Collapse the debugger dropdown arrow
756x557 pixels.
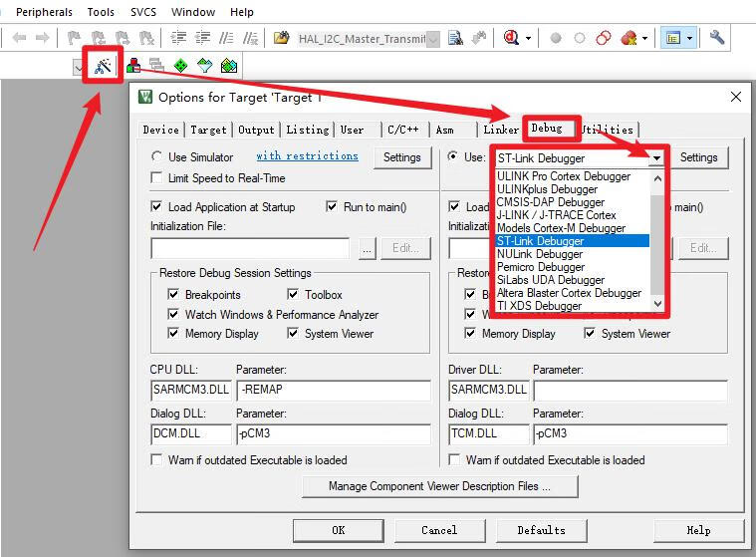(x=656, y=158)
